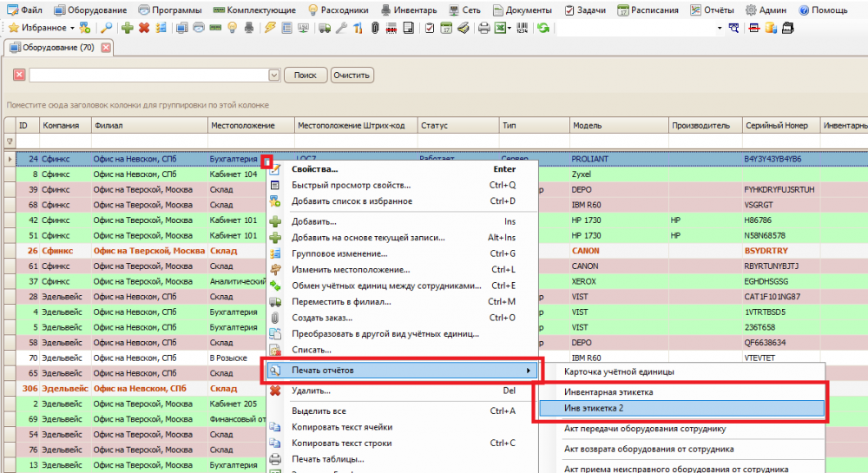Click the Поиск button

[x=305, y=76]
